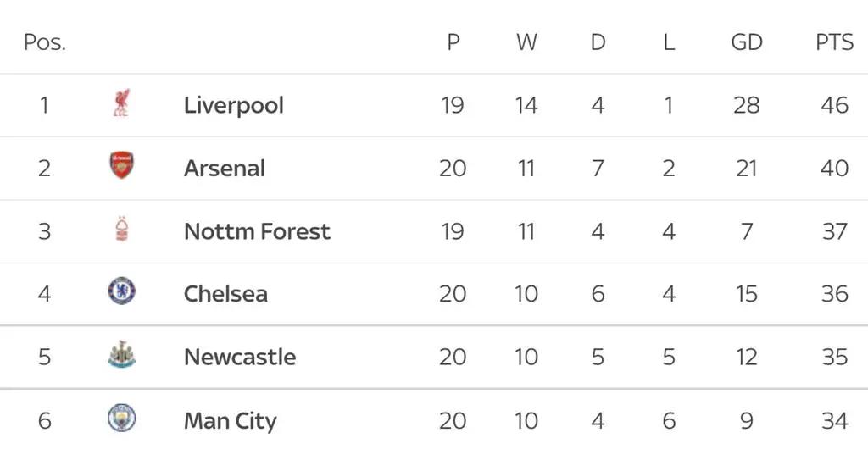The image size is (868, 449).
Task: Open the Liverpool team link
Action: tap(234, 105)
